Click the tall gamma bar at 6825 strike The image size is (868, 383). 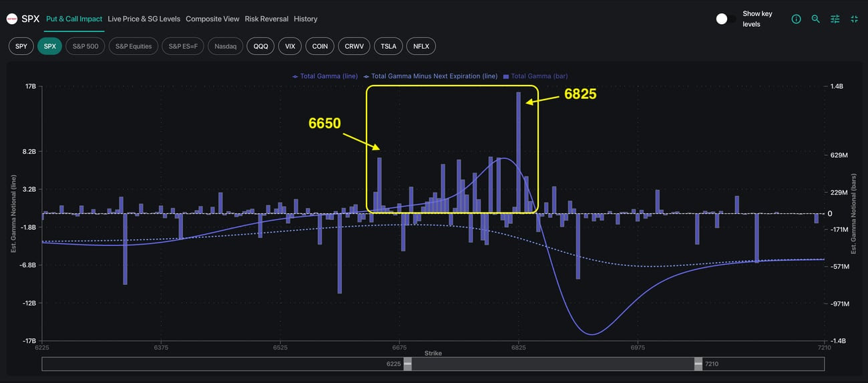(x=518, y=154)
